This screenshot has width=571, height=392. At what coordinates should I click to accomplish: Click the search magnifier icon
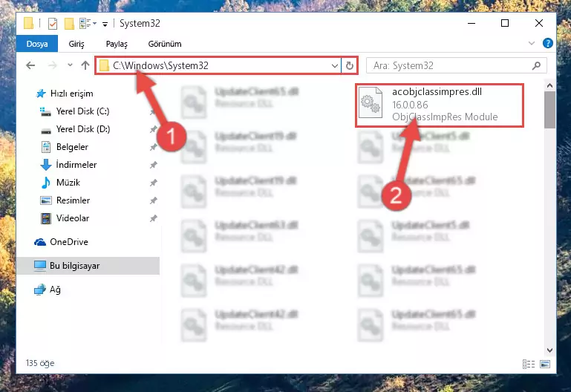tap(536, 65)
